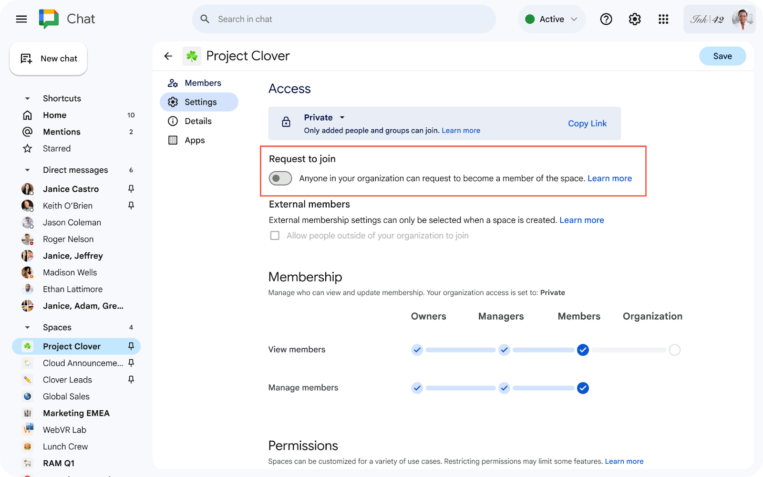The image size is (763, 477).
Task: Select Members for View members
Action: pos(583,349)
